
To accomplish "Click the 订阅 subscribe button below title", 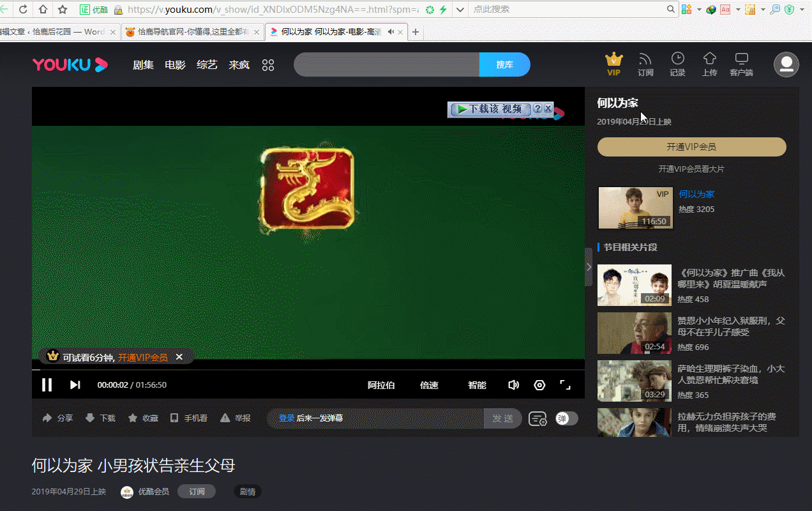I will 197,491.
